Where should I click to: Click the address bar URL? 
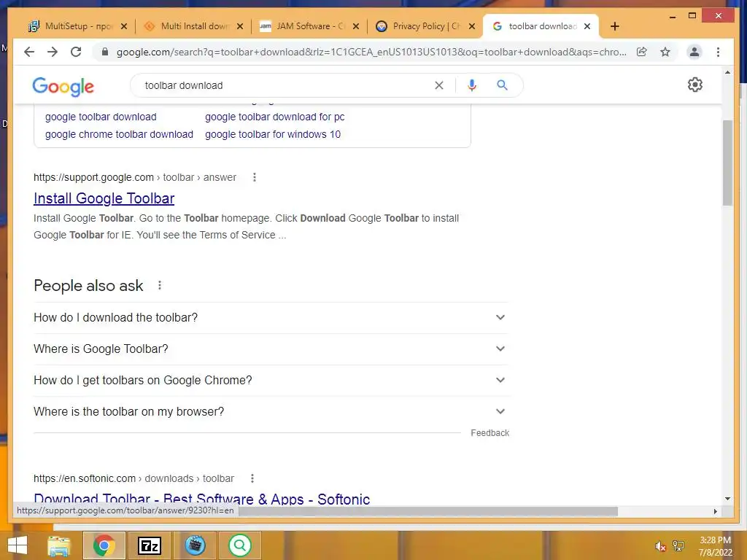click(371, 52)
